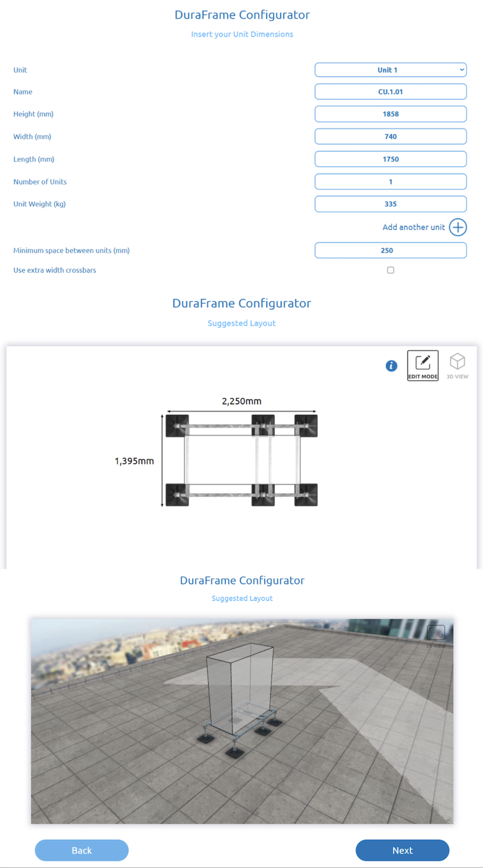This screenshot has width=483, height=868.
Task: Switch back to 2D view icon
Action: click(435, 636)
